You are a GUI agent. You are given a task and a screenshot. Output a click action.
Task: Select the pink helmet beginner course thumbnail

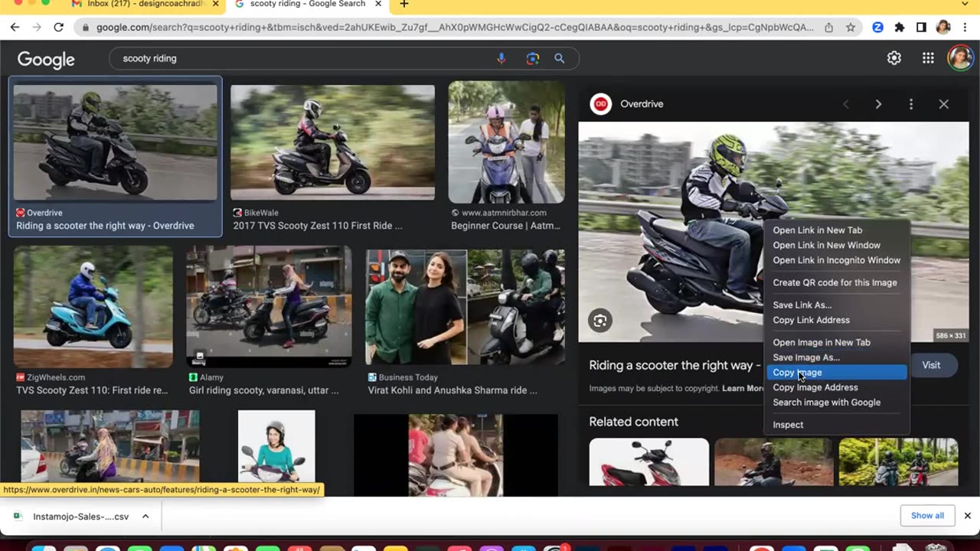click(506, 142)
